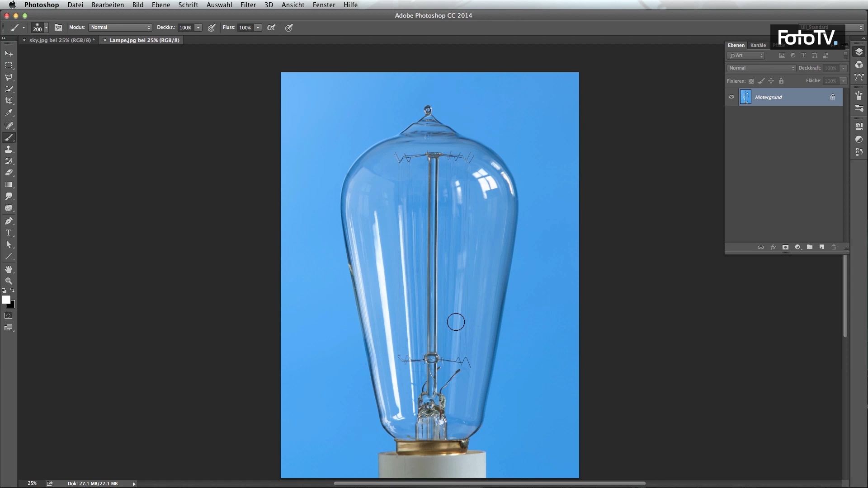Select the Path Selection tool
The height and width of the screenshot is (488, 868).
coord(9,244)
